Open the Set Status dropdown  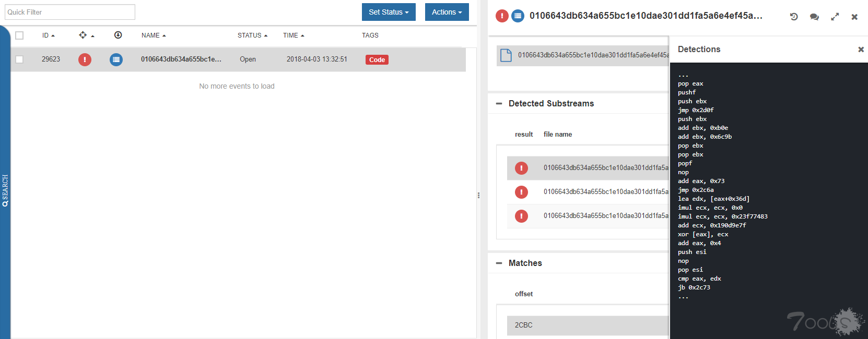(x=389, y=12)
